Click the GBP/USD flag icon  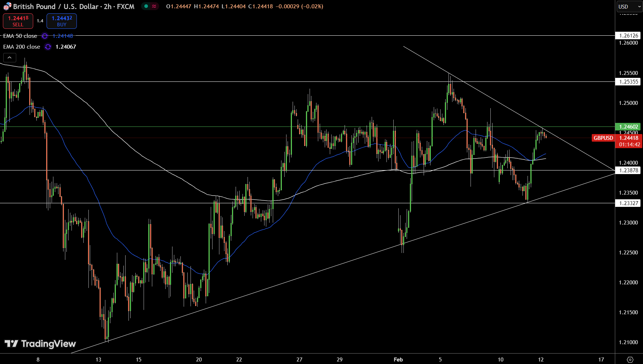coord(7,6)
